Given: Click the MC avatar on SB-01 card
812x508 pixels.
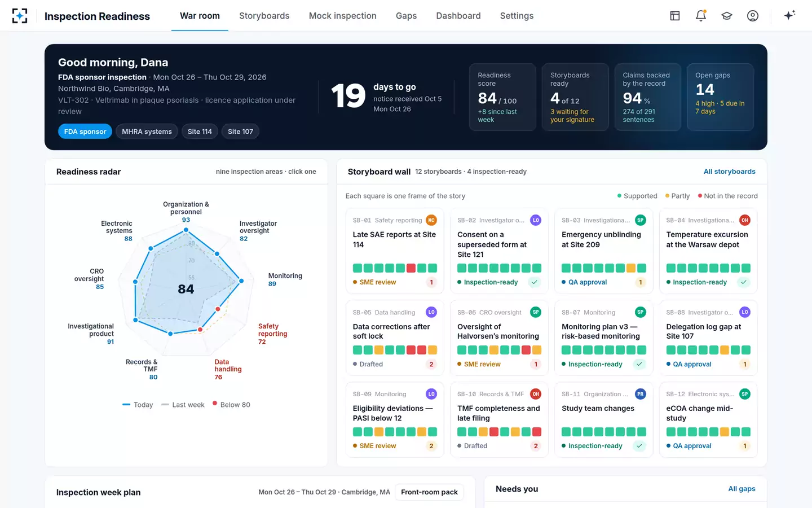Looking at the screenshot, I should [x=431, y=220].
